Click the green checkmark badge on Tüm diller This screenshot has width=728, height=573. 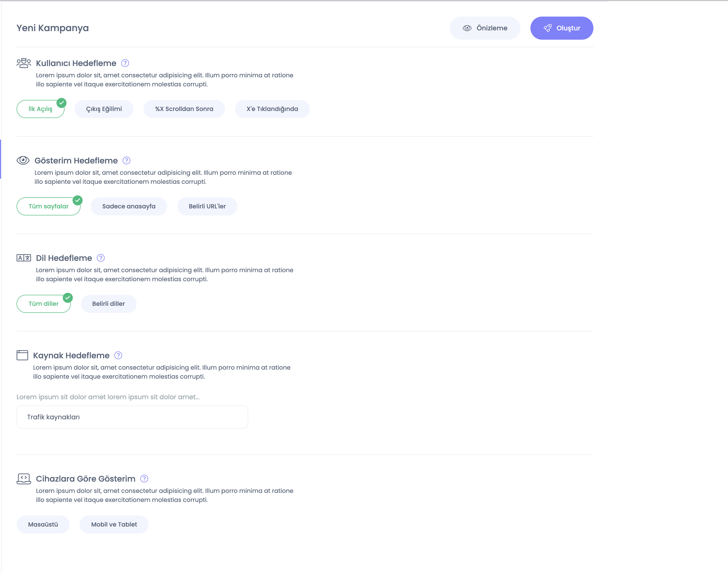[x=68, y=298]
